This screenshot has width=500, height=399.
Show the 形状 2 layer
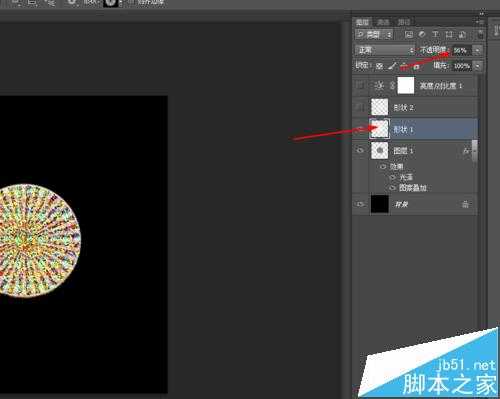[x=360, y=107]
